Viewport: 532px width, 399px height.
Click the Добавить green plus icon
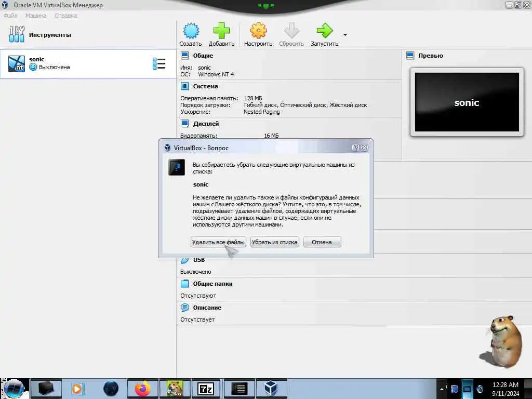[221, 31]
